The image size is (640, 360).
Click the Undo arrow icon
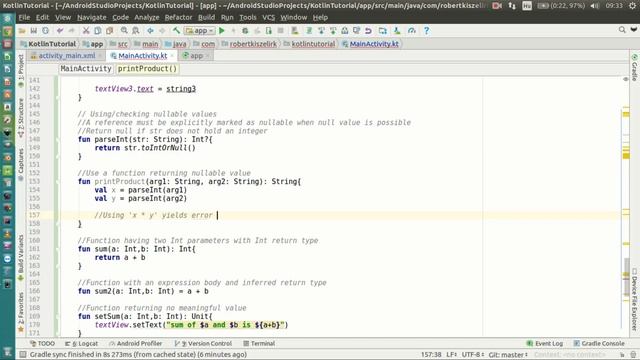(x=60, y=31)
